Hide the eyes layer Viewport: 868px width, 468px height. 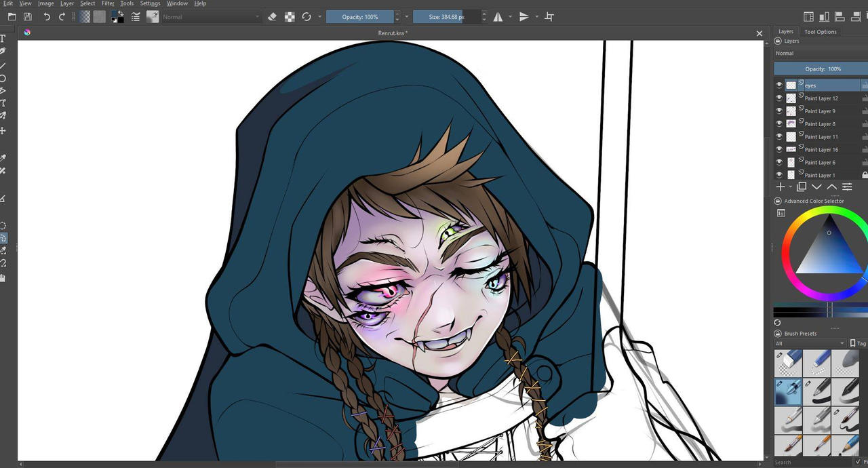[x=779, y=85]
